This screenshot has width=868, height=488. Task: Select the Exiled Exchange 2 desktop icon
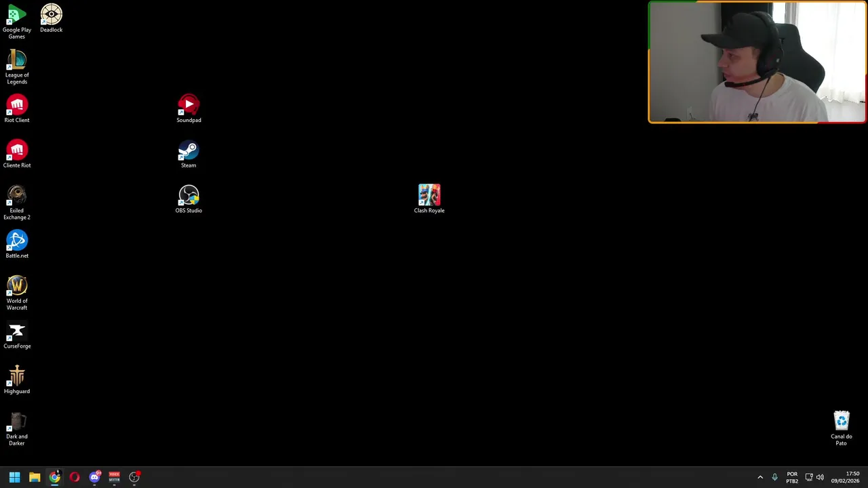[x=17, y=203]
